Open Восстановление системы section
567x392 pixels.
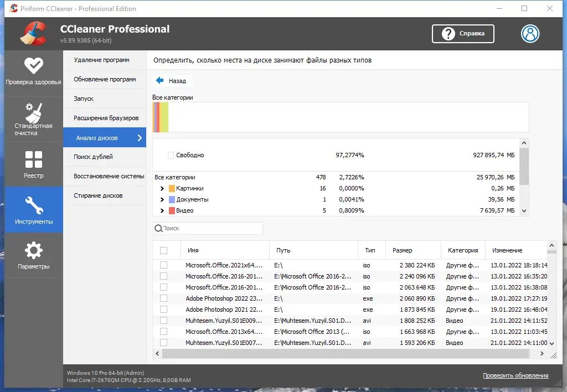click(105, 176)
